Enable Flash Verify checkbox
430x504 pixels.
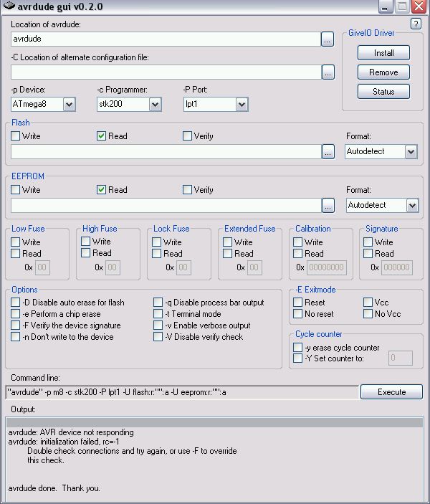coord(187,136)
